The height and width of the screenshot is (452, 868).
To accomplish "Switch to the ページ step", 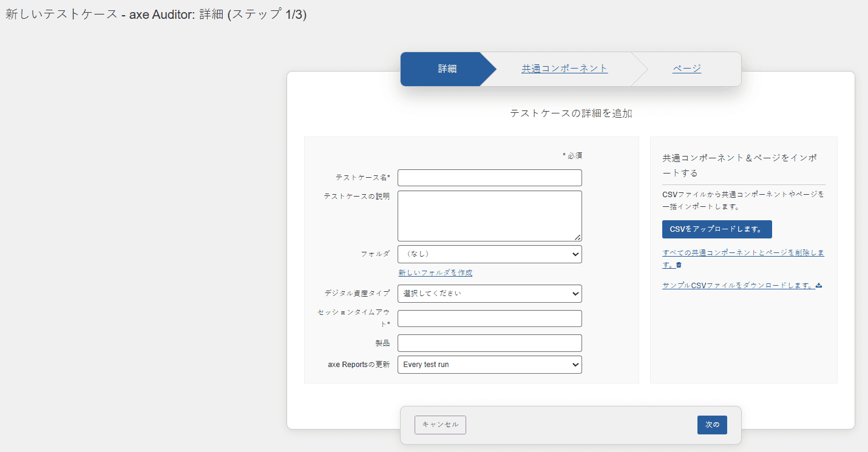I will tap(687, 69).
